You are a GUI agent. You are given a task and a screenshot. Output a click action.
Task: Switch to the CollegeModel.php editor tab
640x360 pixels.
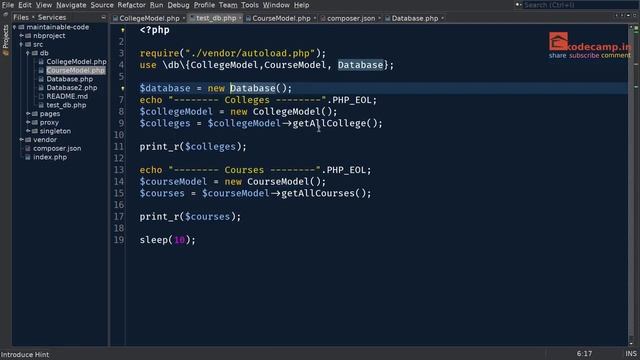pyautogui.click(x=149, y=18)
